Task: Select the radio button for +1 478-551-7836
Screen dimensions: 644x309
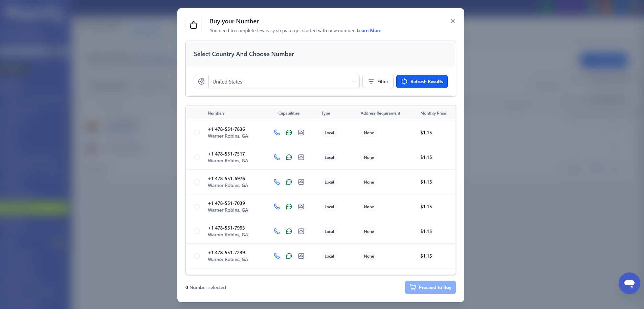Action: point(197,133)
